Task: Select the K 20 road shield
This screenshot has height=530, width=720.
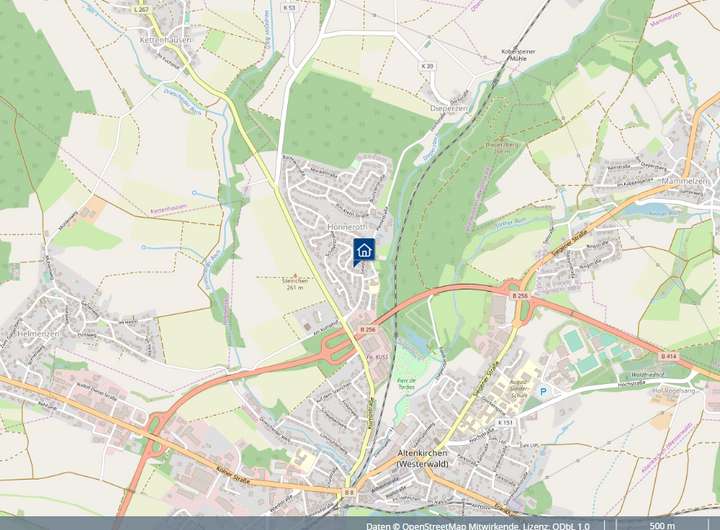Action: point(427,66)
